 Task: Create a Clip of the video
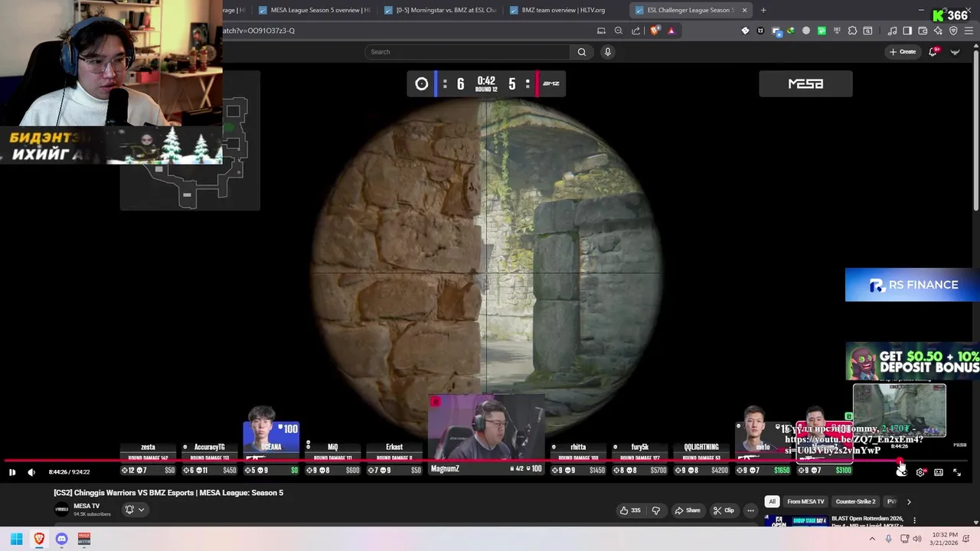coord(724,510)
